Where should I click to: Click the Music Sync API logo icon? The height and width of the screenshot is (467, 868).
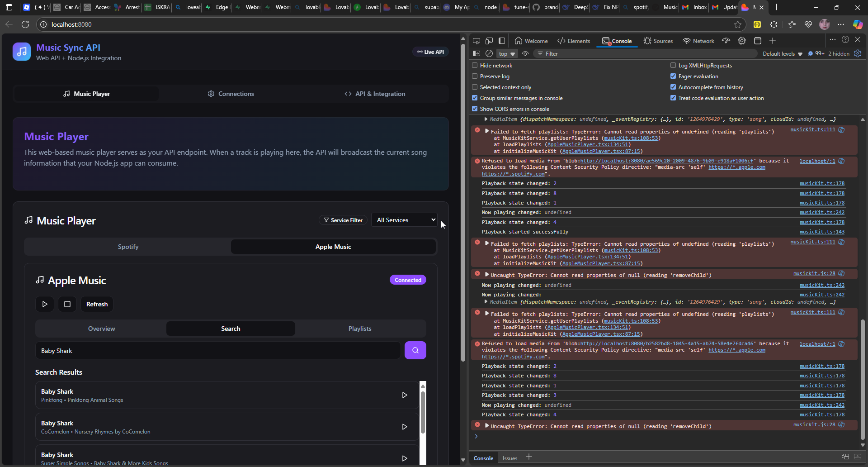click(x=22, y=52)
